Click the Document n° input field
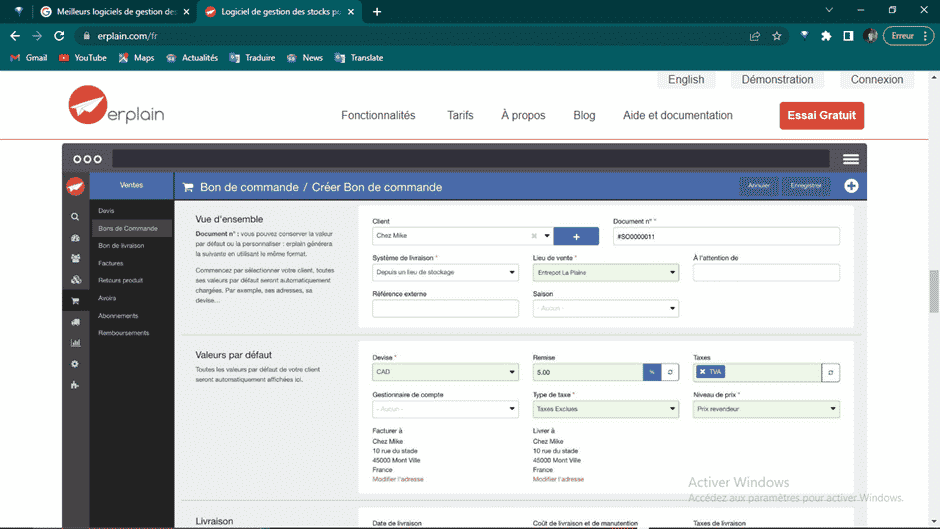This screenshot has width=940, height=529. click(x=726, y=237)
